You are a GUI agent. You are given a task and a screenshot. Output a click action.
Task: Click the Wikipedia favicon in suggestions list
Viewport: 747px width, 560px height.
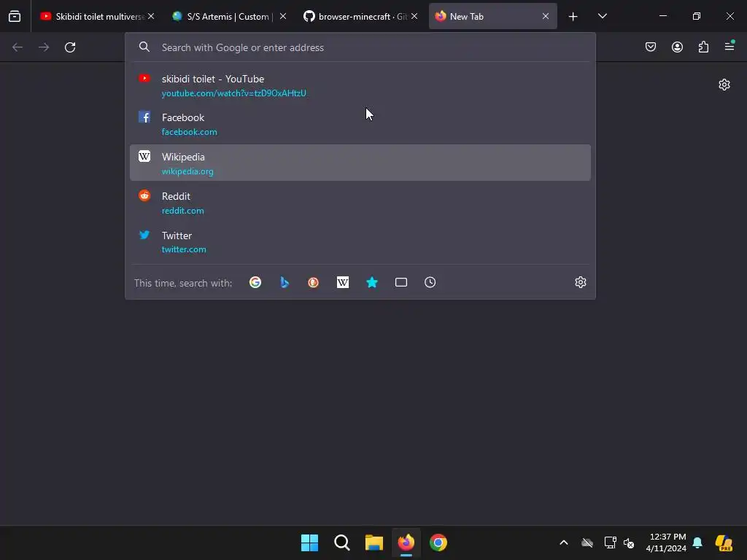144,156
